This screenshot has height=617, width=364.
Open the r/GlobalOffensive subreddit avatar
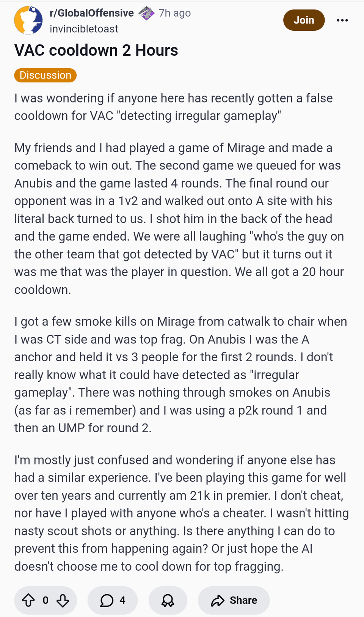(x=28, y=20)
